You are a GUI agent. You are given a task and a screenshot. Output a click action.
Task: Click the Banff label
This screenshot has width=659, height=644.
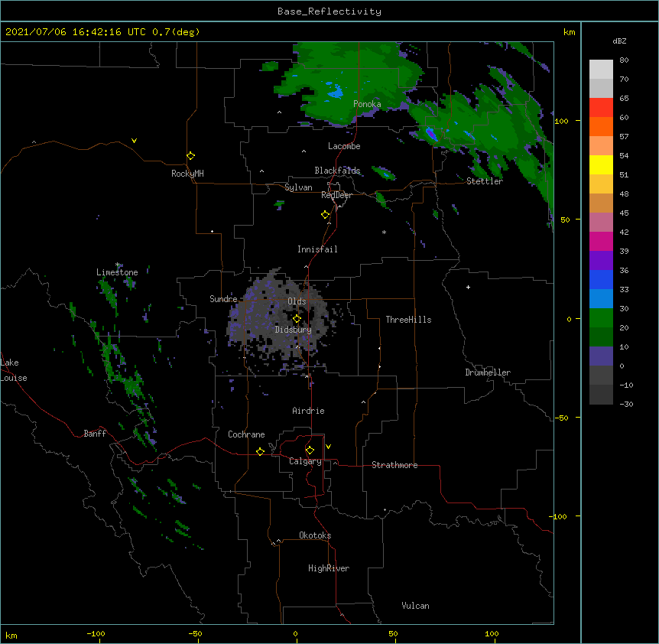95,434
